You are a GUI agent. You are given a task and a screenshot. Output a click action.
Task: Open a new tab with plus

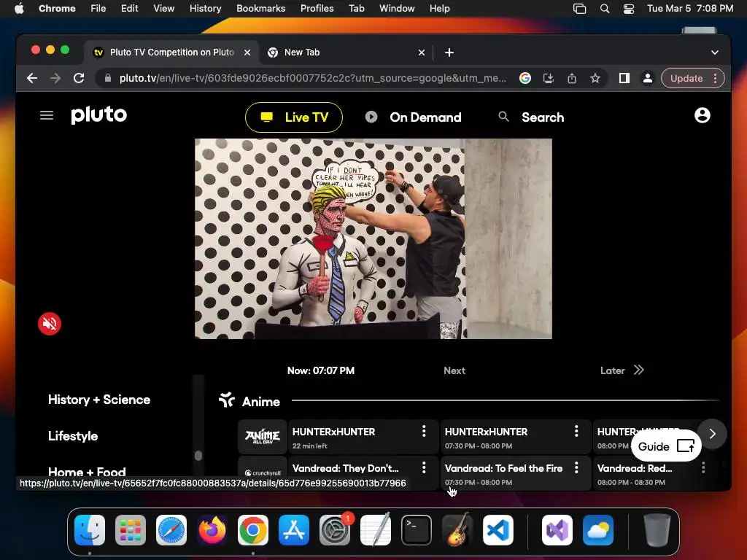pyautogui.click(x=449, y=52)
